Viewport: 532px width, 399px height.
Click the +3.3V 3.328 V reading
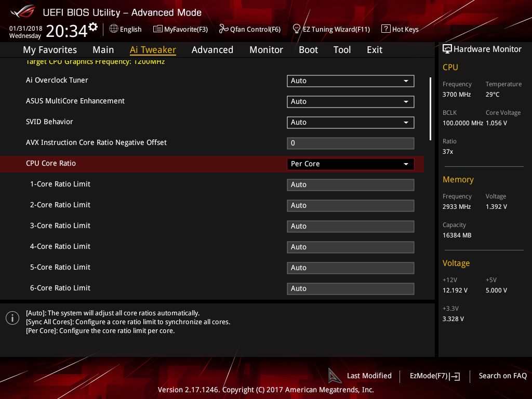[x=453, y=319]
